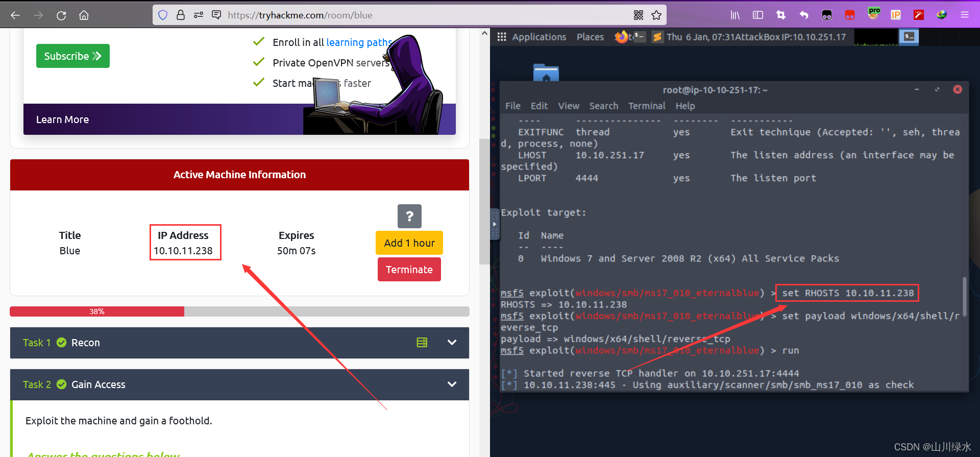980x457 pixels.
Task: Expand the AttackBox side panel handle
Action: [494, 224]
